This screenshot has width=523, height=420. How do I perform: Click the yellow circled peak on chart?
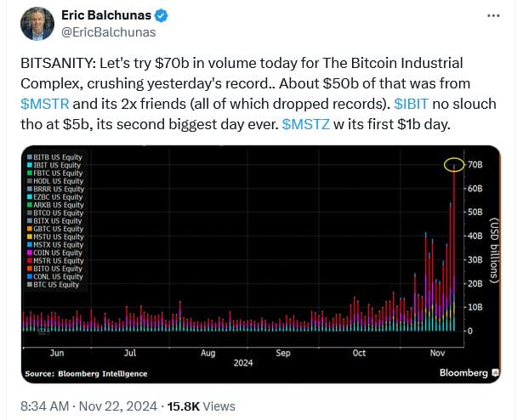pyautogui.click(x=455, y=163)
